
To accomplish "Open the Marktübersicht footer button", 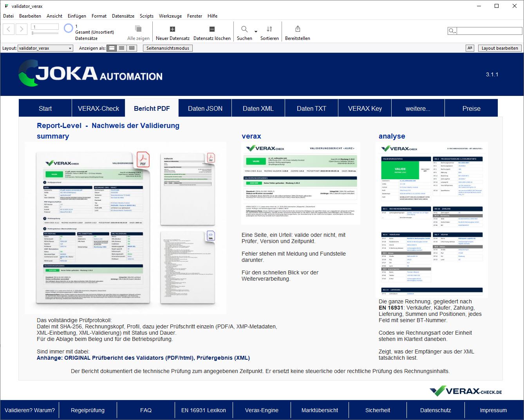I will 320,410.
